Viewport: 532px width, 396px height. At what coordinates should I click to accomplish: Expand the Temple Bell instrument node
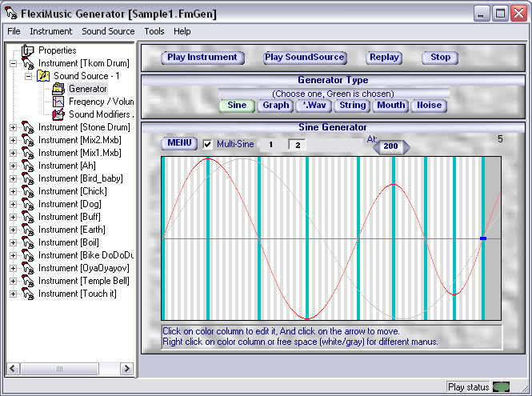[13, 282]
